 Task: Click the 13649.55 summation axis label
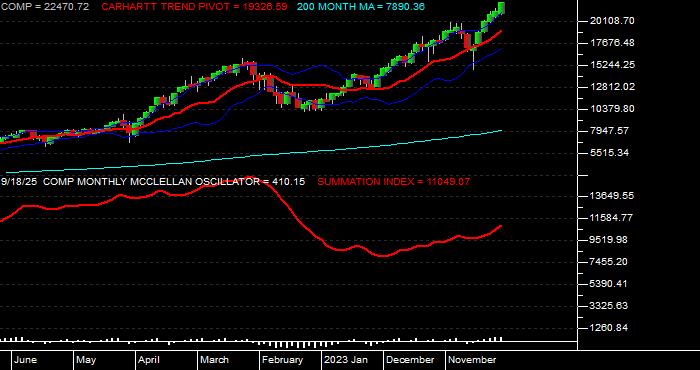pyautogui.click(x=612, y=195)
